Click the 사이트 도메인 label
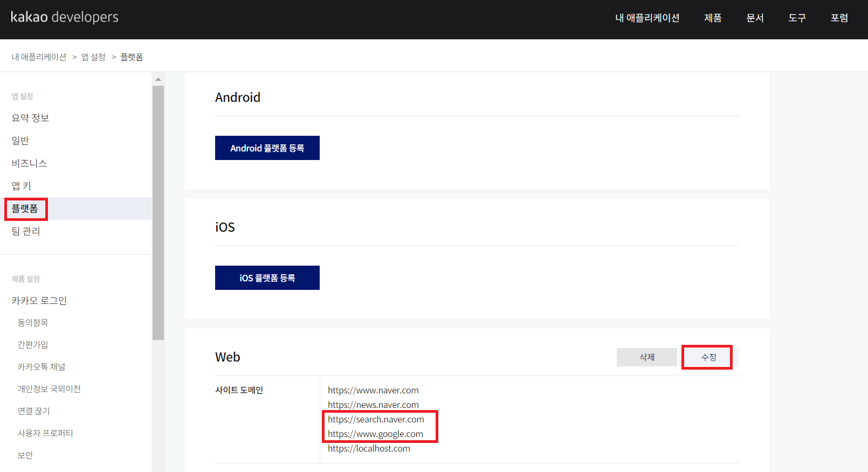 (239, 390)
